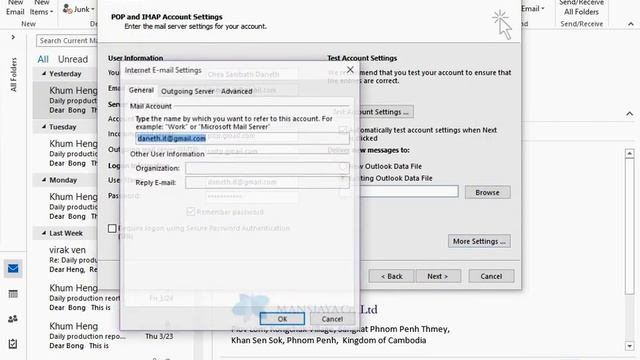Collapse the Last Week message group

pyautogui.click(x=44, y=233)
